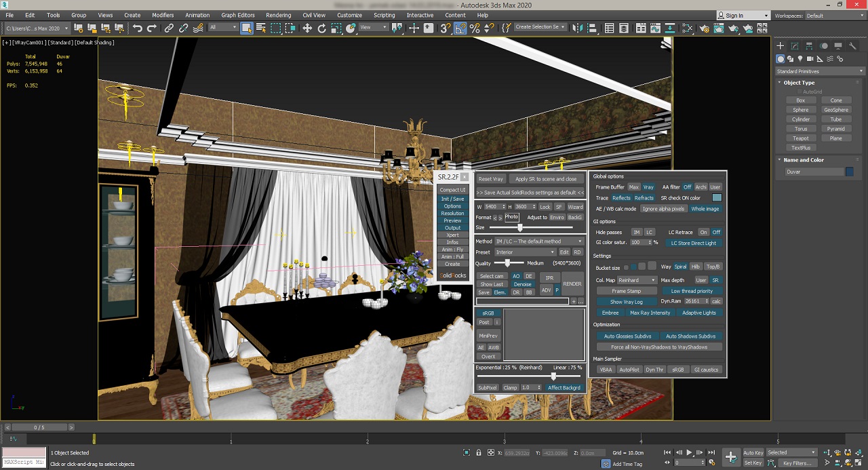The height and width of the screenshot is (470, 868).
Task: Toggle the Denoise option
Action: pos(522,284)
